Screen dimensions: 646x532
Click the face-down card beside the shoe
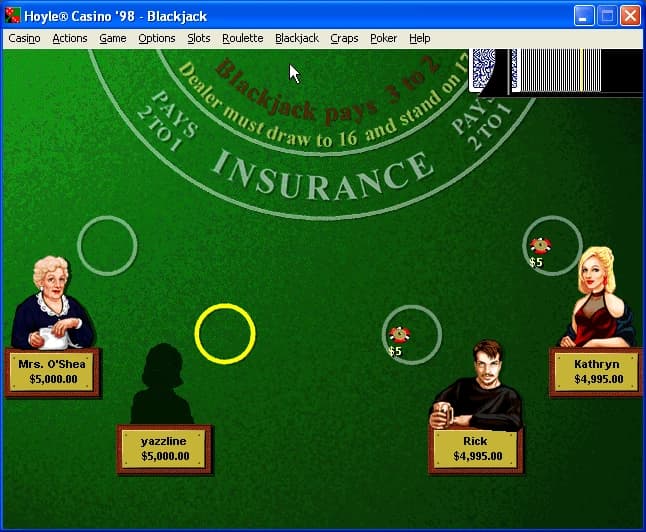tap(483, 69)
